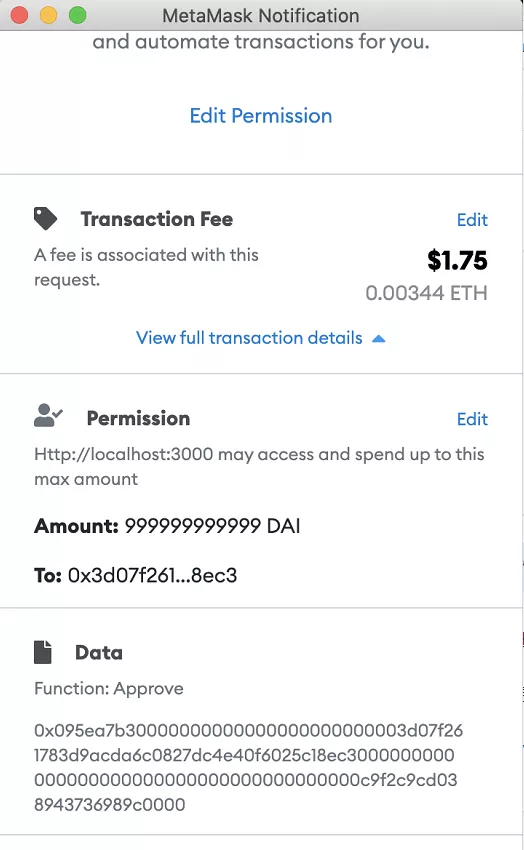The height and width of the screenshot is (850, 524).
Task: Click the Data document icon
Action: coord(43,652)
